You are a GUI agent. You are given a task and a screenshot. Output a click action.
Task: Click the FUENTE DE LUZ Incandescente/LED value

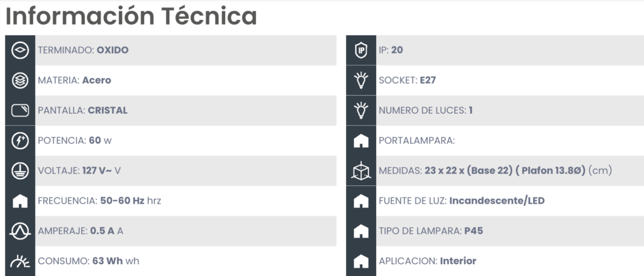(497, 201)
